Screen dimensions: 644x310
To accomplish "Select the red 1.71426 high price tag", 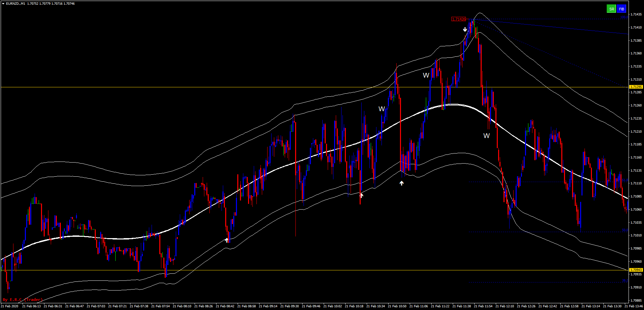I will [x=458, y=19].
